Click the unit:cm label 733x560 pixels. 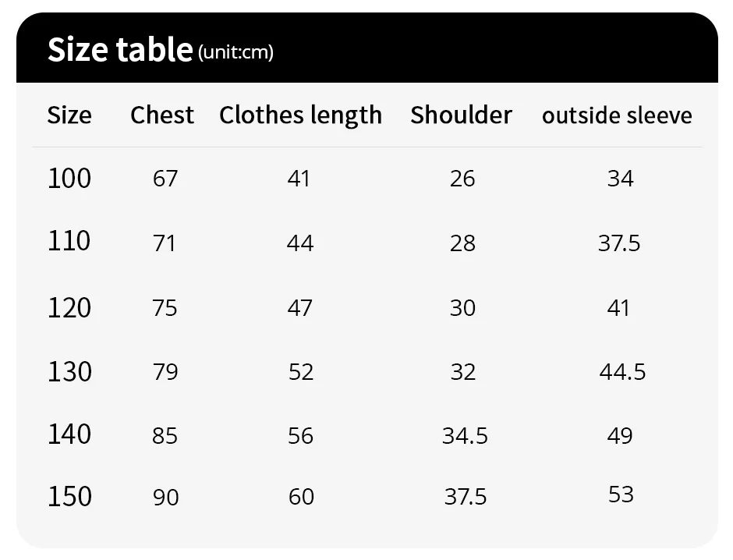(235, 52)
